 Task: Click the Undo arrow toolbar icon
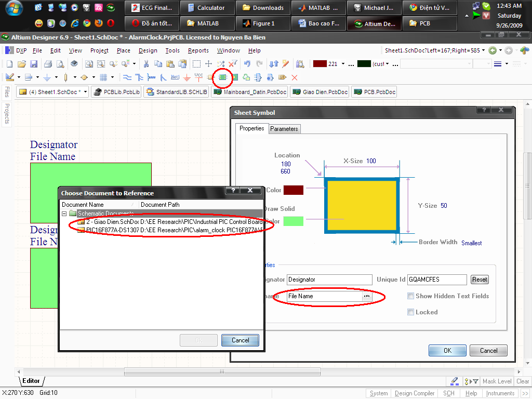click(247, 64)
